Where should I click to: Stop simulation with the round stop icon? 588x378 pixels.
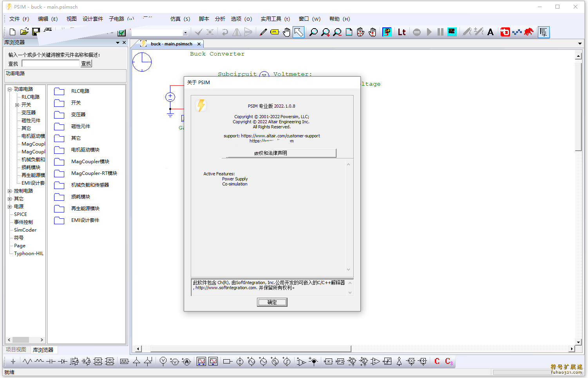tap(417, 32)
